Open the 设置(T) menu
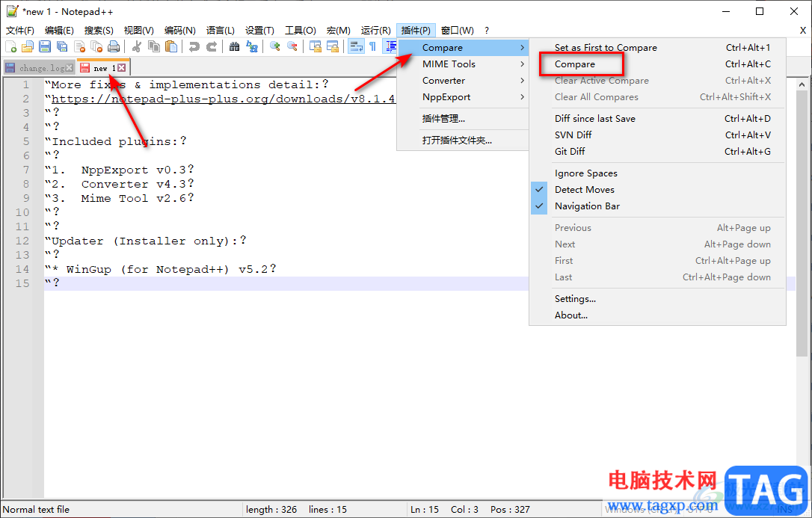 point(259,31)
